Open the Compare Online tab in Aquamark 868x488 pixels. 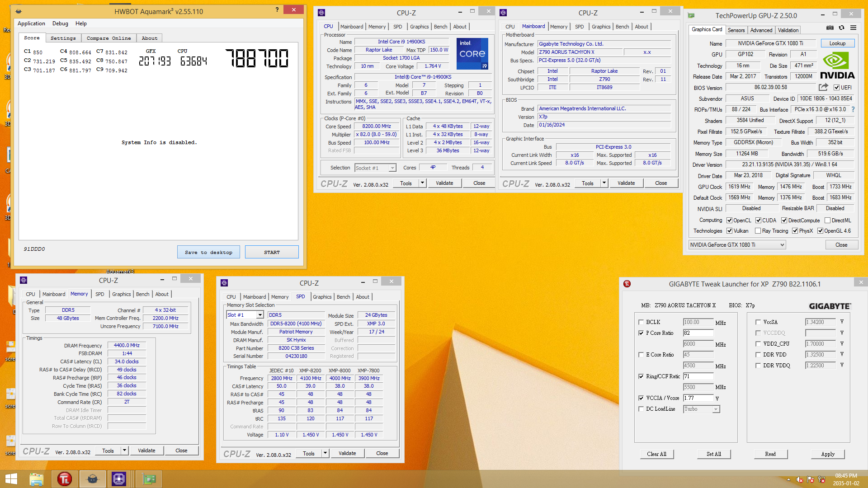coord(108,38)
